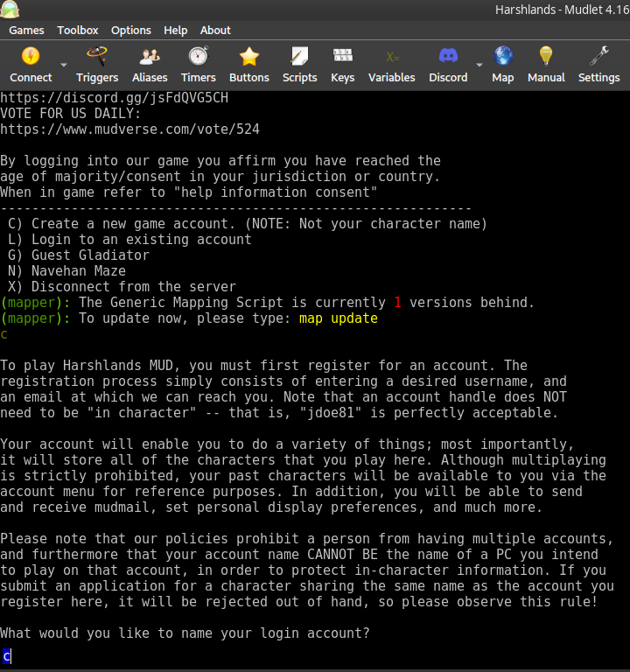630x672 pixels.
Task: Click the Connect lightning bolt icon
Action: (31, 58)
